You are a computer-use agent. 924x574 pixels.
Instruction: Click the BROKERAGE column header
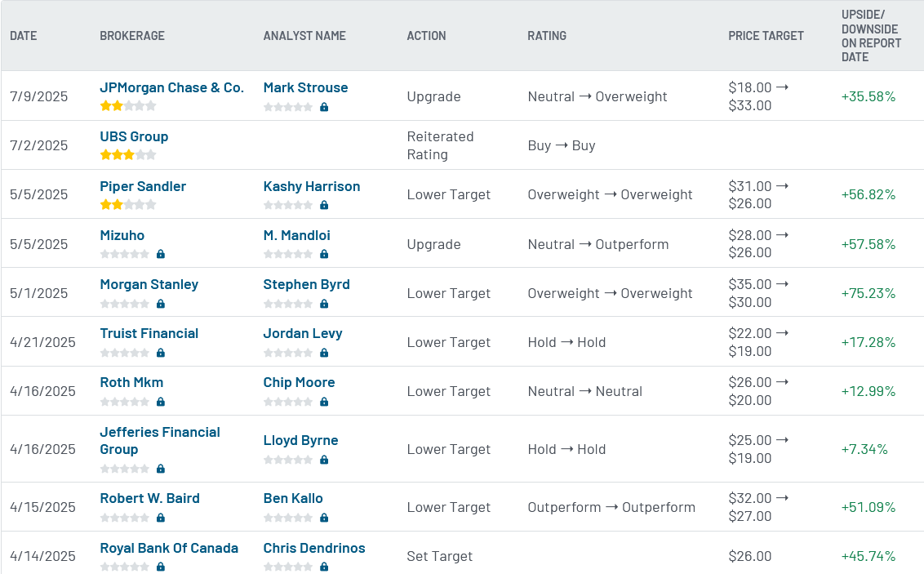pyautogui.click(x=132, y=36)
